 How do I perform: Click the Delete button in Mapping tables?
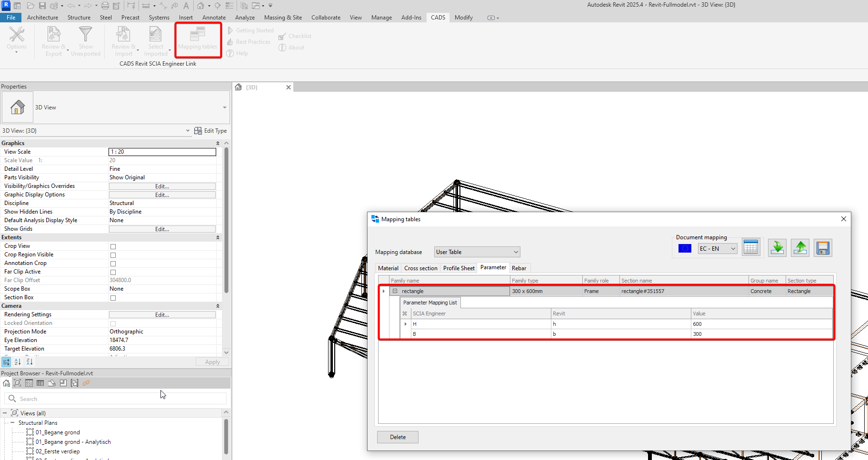[398, 437]
